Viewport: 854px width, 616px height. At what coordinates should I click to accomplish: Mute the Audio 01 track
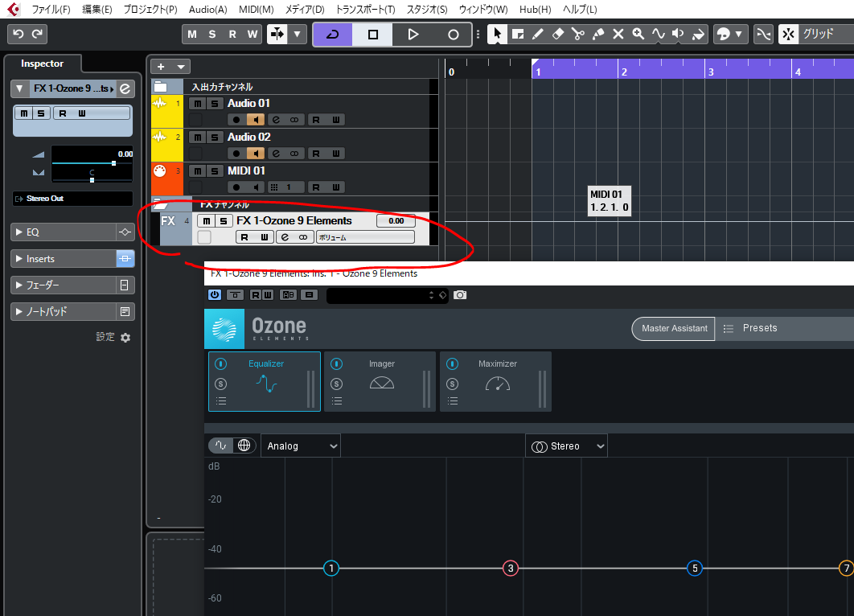(198, 104)
